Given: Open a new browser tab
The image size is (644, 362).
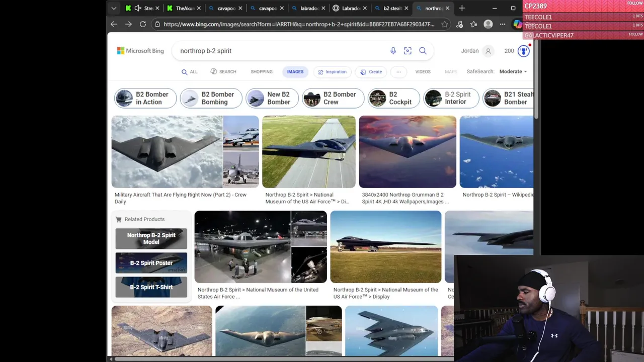Looking at the screenshot, I should (462, 8).
